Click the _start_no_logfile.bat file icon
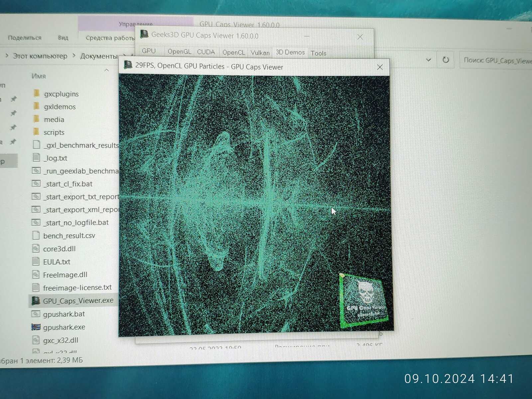Image resolution: width=532 pixels, height=399 pixels. point(36,222)
